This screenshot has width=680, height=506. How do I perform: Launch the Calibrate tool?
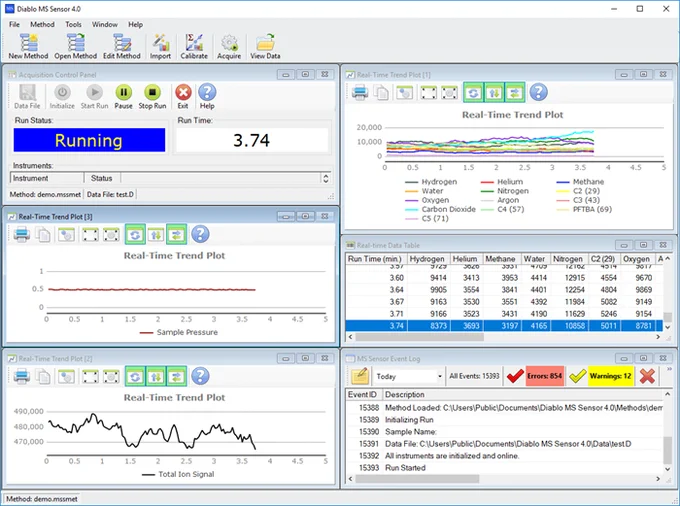194,46
